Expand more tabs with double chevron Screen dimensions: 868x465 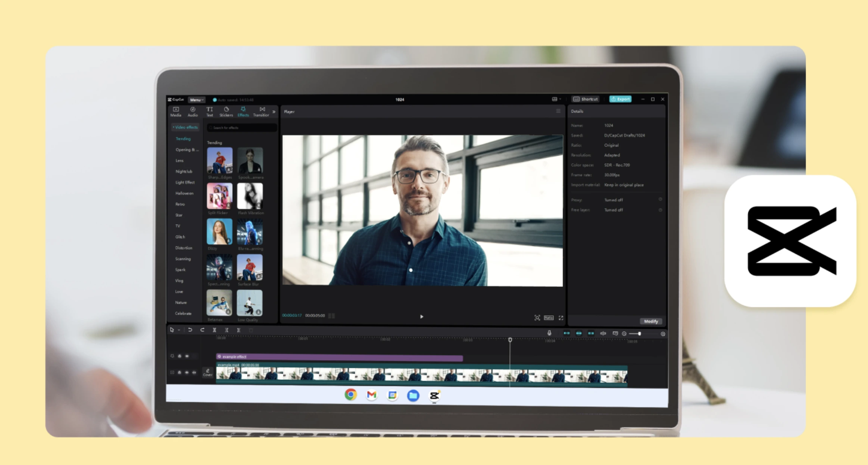click(x=274, y=112)
